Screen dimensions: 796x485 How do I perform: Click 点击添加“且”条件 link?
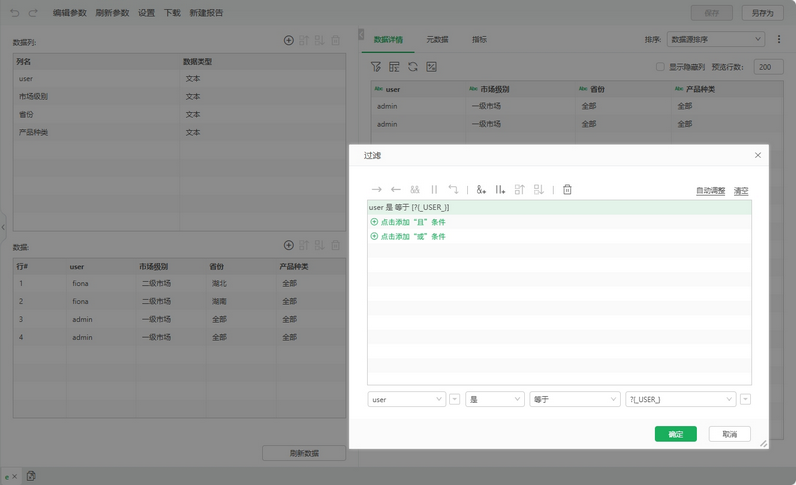pos(413,222)
